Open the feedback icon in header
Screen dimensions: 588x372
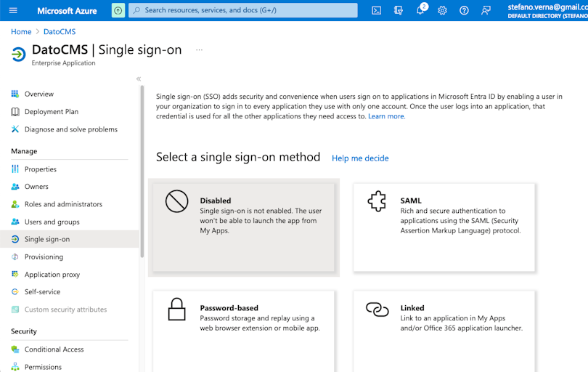click(486, 10)
